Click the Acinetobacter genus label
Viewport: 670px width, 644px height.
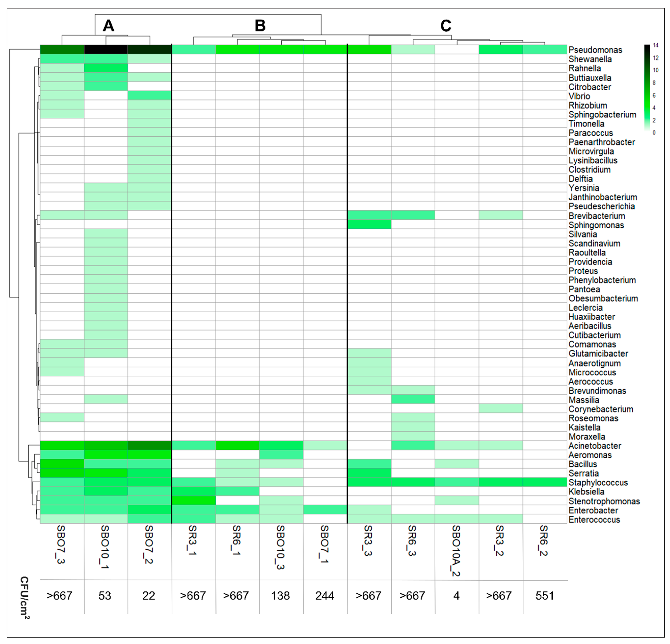point(594,446)
